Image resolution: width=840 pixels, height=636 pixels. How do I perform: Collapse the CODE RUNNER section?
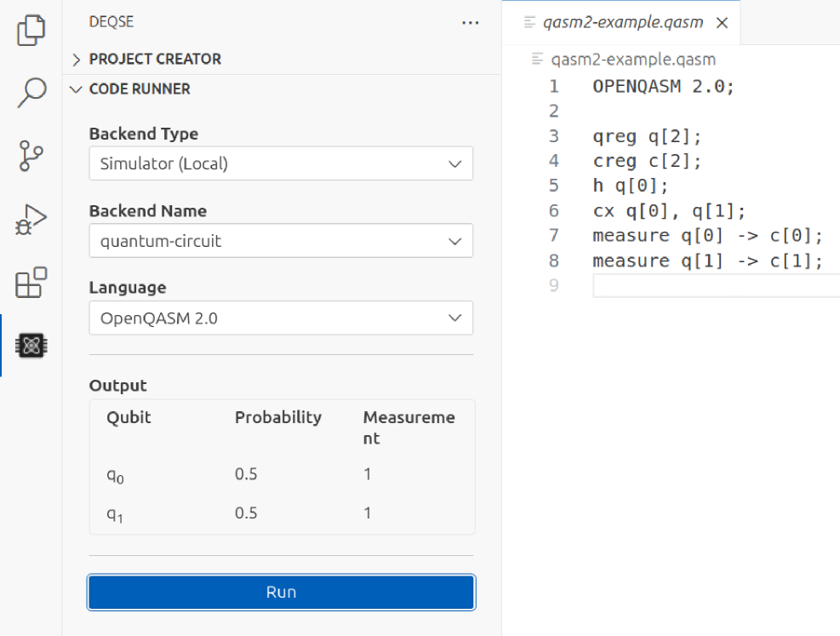click(x=140, y=89)
